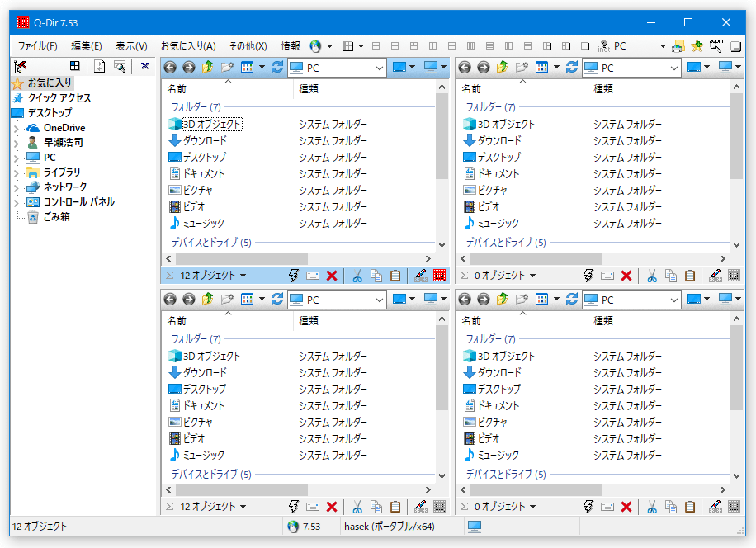Screen dimensions: 756x548
Task: Open the 編集(E) menu
Action: pos(87,46)
